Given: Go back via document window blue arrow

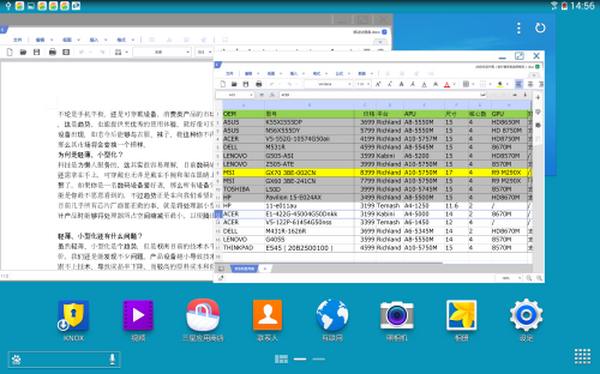Looking at the screenshot, I should tap(3, 29).
